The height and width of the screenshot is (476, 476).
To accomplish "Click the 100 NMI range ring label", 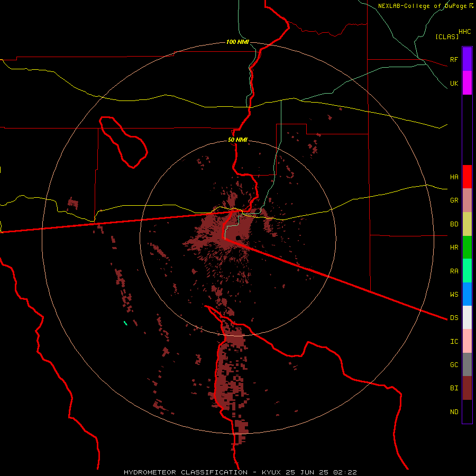I will pos(237,42).
